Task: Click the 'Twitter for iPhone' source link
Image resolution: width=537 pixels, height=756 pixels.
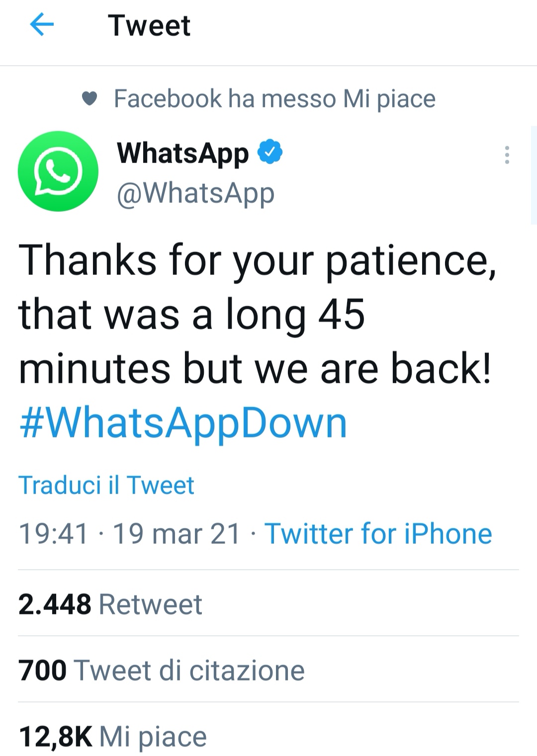Action: tap(378, 534)
